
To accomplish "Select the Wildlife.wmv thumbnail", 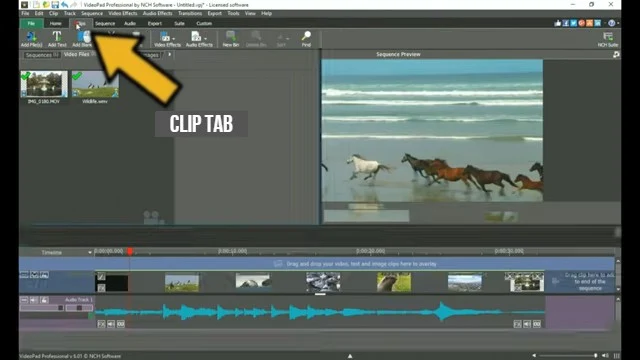I will (95, 84).
